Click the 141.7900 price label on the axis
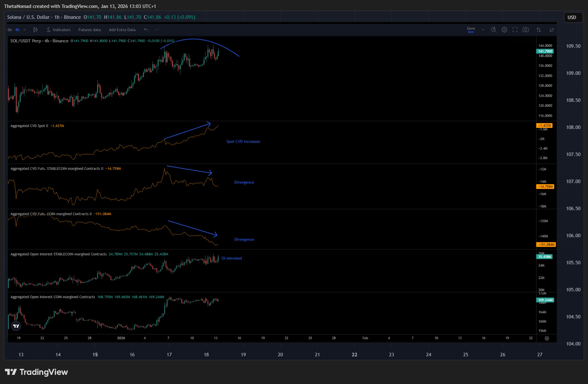This screenshot has width=588, height=384. pyautogui.click(x=545, y=51)
